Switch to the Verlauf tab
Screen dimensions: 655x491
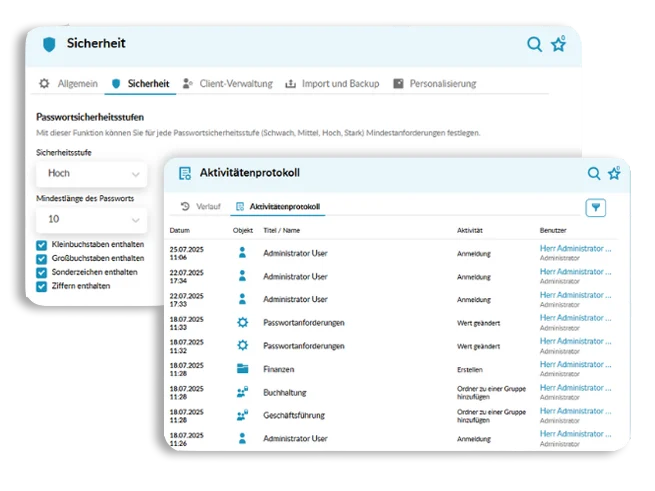pyautogui.click(x=201, y=206)
